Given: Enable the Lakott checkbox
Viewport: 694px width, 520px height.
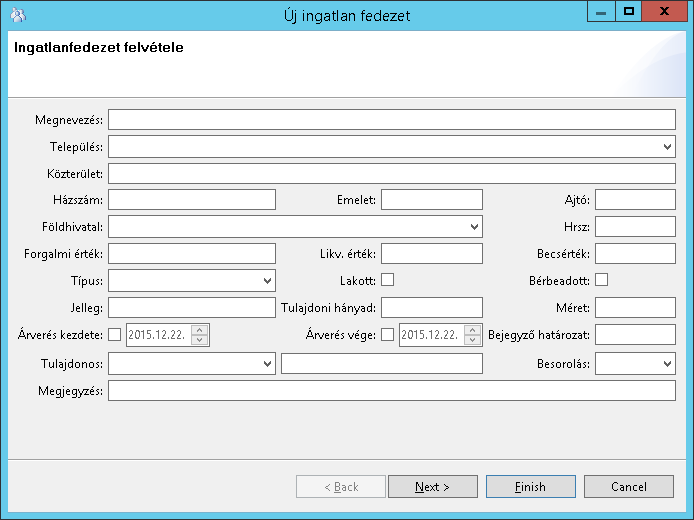Looking at the screenshot, I should click(387, 280).
